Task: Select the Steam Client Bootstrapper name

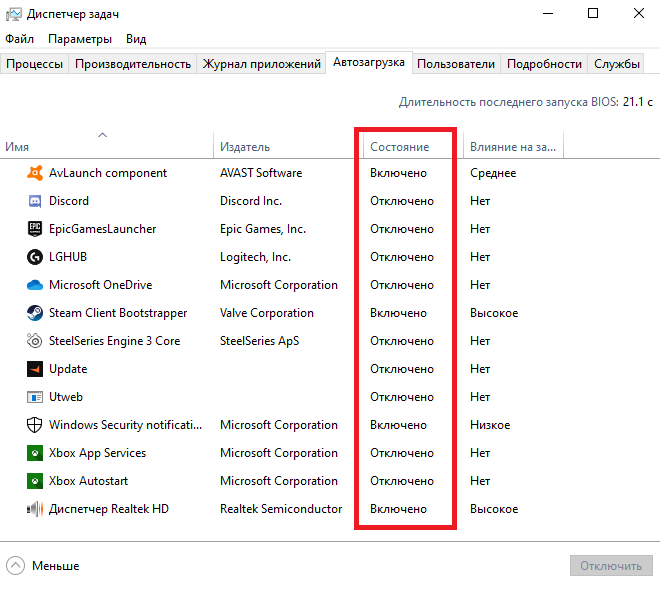Action: pos(118,313)
